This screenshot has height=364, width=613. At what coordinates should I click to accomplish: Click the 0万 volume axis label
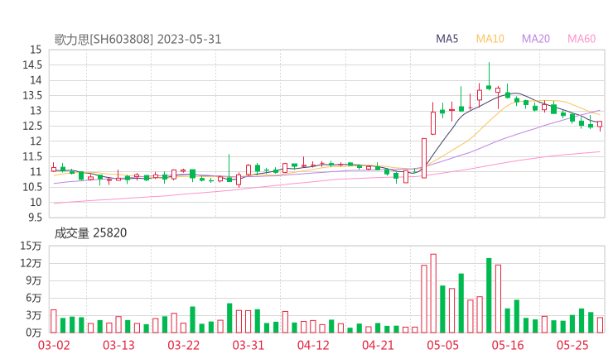point(34,333)
